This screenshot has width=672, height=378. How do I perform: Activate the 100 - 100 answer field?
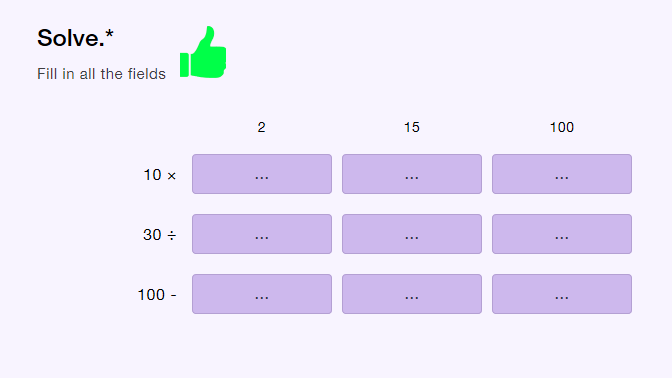pyautogui.click(x=562, y=294)
